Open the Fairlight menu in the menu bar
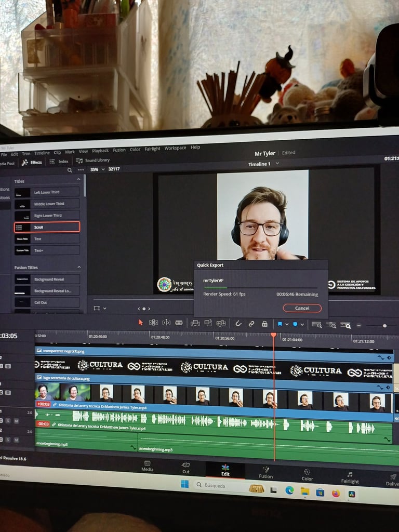This screenshot has width=399, height=532. click(x=152, y=149)
